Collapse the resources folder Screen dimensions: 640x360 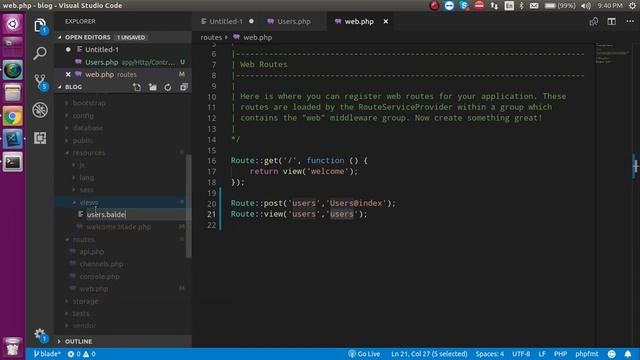[89, 153]
